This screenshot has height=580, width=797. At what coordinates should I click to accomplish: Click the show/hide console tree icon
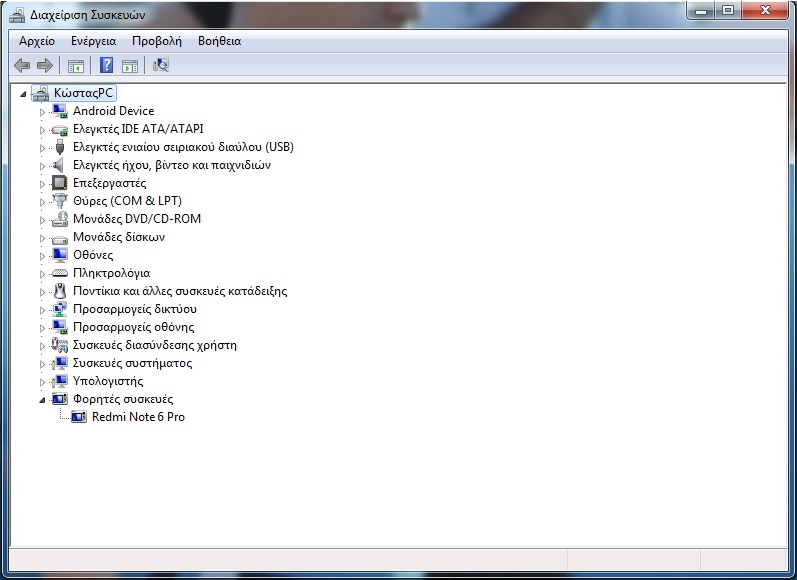tap(75, 66)
